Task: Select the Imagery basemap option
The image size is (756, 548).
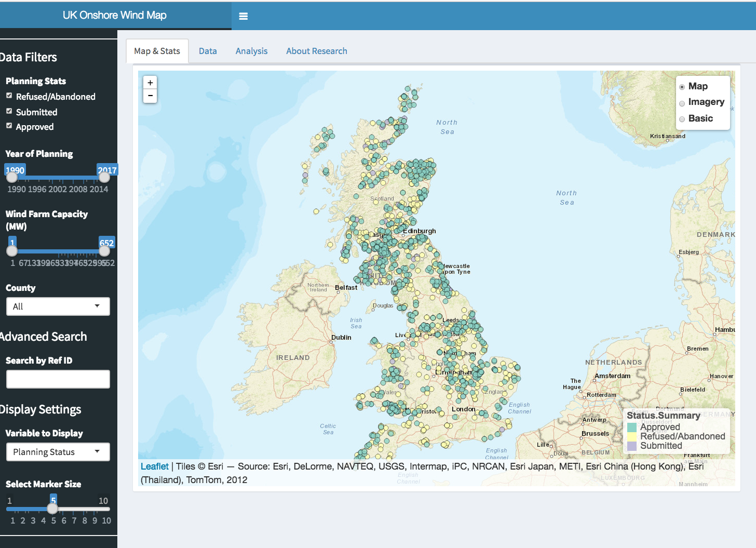Action: [x=682, y=103]
